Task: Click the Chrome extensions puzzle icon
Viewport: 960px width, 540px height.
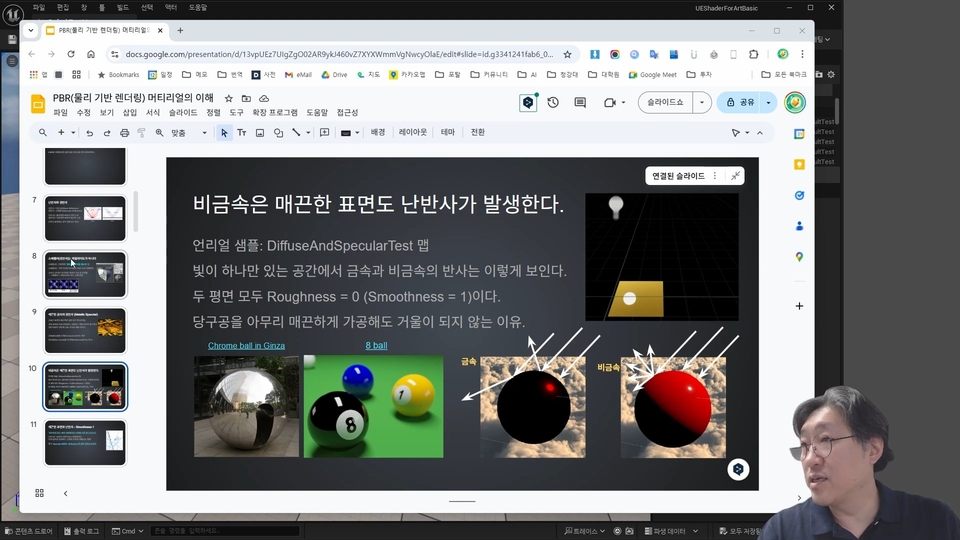Action: 754,54
